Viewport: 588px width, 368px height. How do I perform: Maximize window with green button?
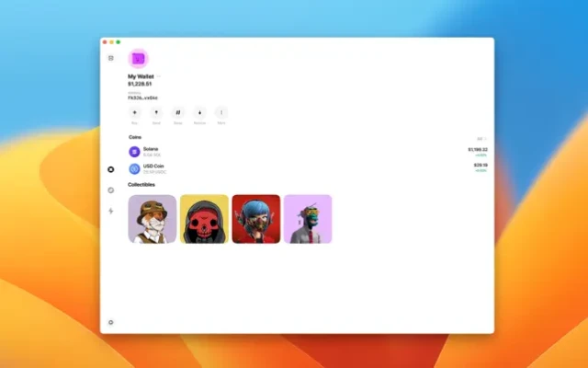[119, 42]
